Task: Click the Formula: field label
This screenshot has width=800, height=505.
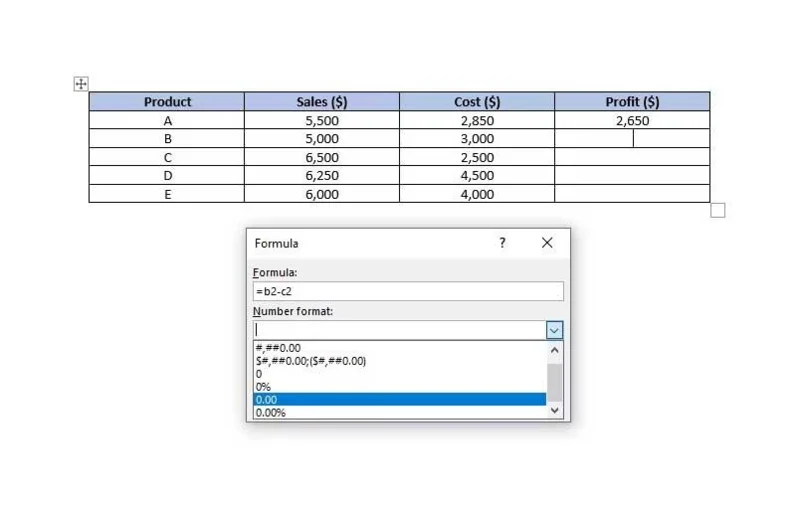Action: [x=275, y=272]
